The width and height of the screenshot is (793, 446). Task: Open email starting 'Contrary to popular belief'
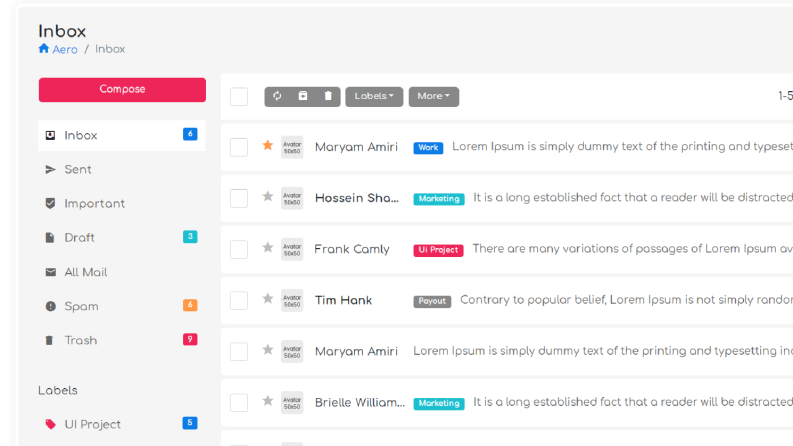click(626, 300)
